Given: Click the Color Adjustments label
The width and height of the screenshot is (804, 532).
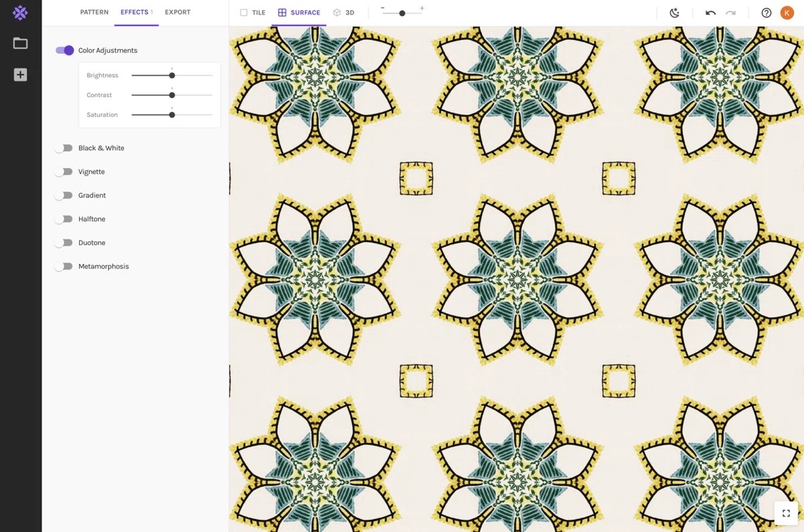Looking at the screenshot, I should 108,50.
